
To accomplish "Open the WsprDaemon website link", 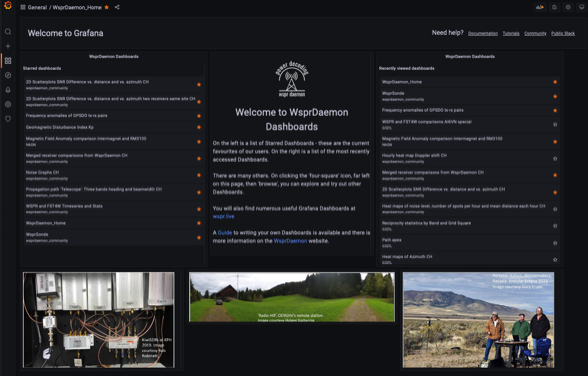I will [290, 241].
